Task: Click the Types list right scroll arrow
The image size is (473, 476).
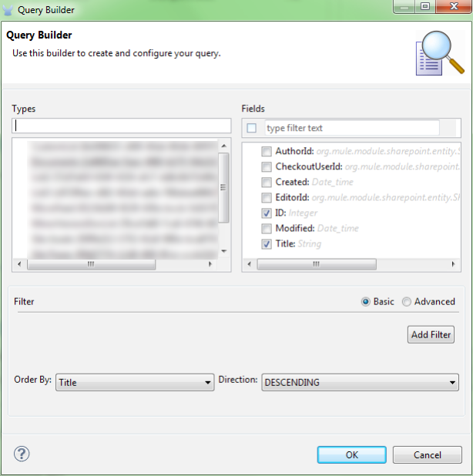Action: coord(210,264)
